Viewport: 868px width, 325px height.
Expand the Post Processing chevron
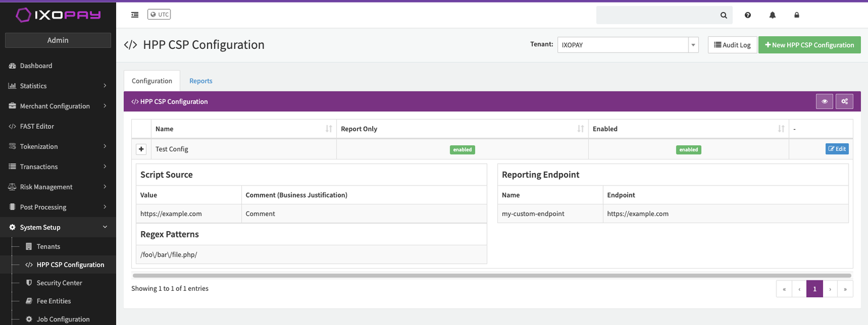[x=105, y=207]
